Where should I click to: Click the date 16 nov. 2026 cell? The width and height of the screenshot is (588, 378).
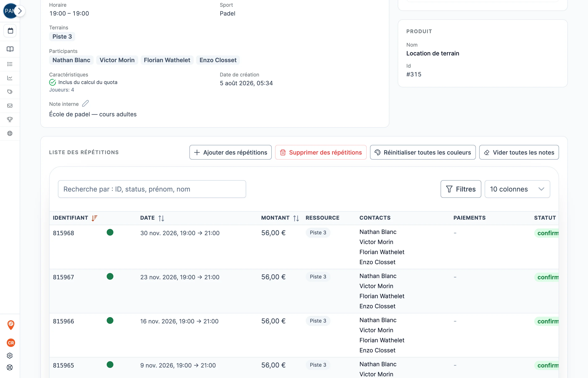[x=179, y=321]
